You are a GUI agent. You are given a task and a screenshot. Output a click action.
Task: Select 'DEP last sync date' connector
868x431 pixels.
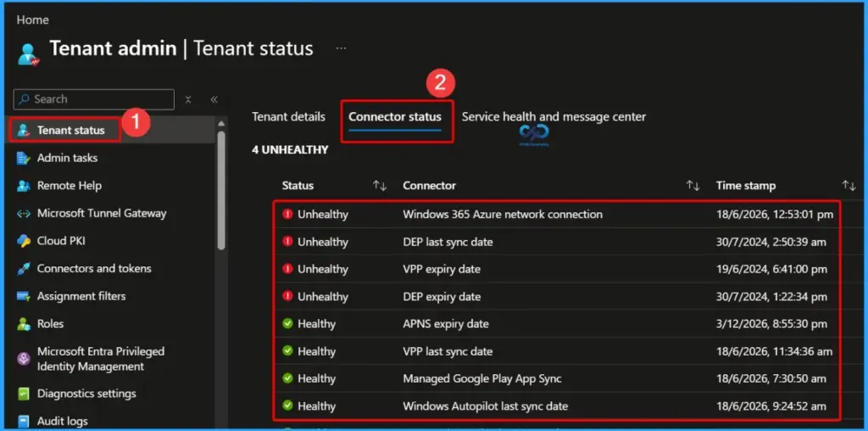tap(448, 242)
